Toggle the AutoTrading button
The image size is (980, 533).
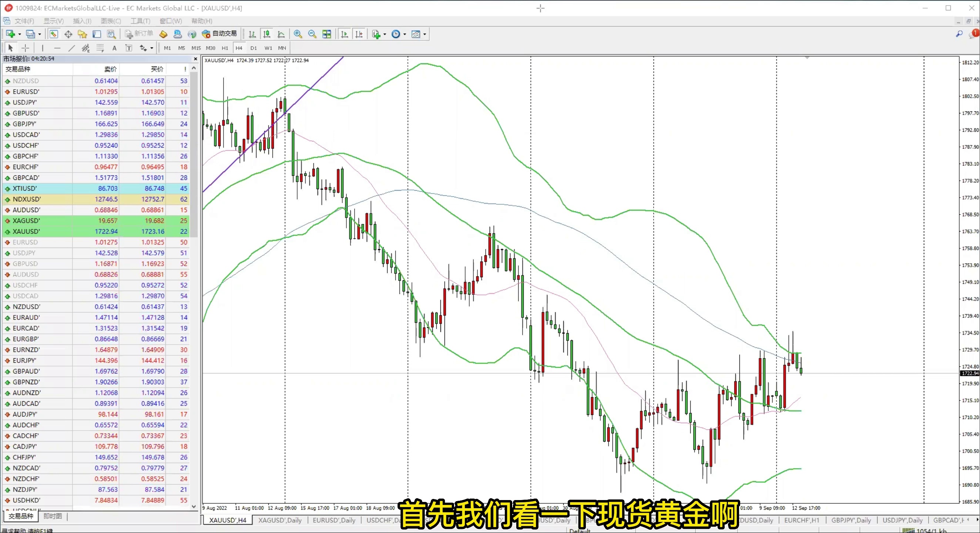pos(219,34)
